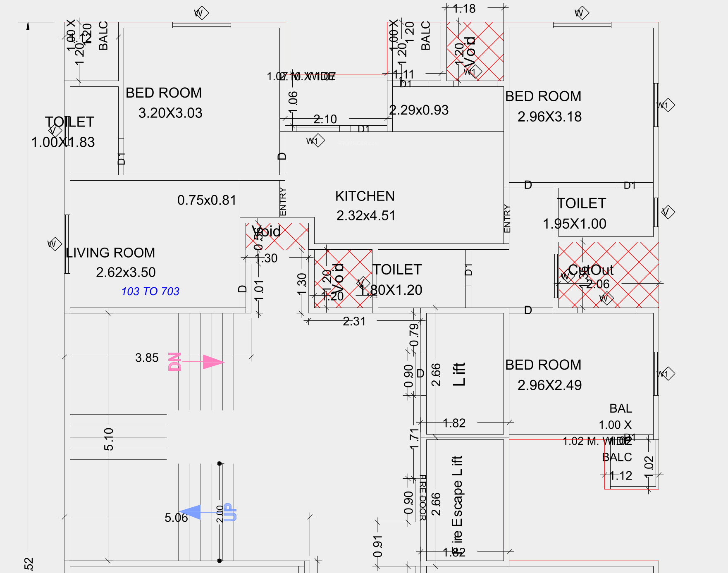Select the W window marker left of Living Room
The image size is (728, 573).
coord(54,244)
